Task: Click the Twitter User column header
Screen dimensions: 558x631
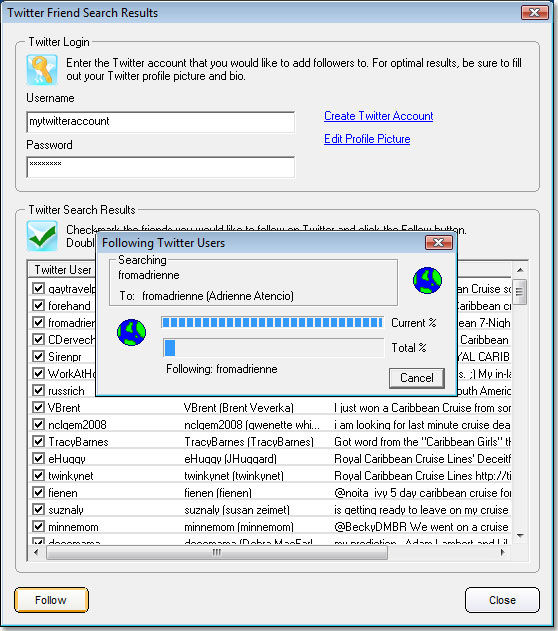Action: [62, 270]
